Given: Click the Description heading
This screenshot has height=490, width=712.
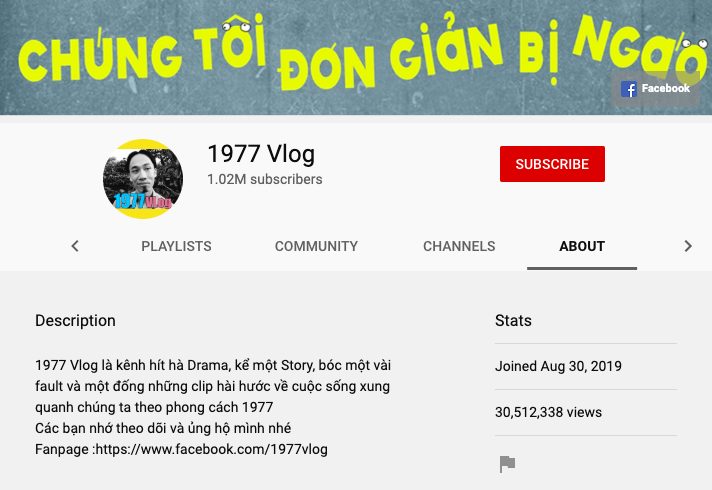Looking at the screenshot, I should (x=75, y=321).
